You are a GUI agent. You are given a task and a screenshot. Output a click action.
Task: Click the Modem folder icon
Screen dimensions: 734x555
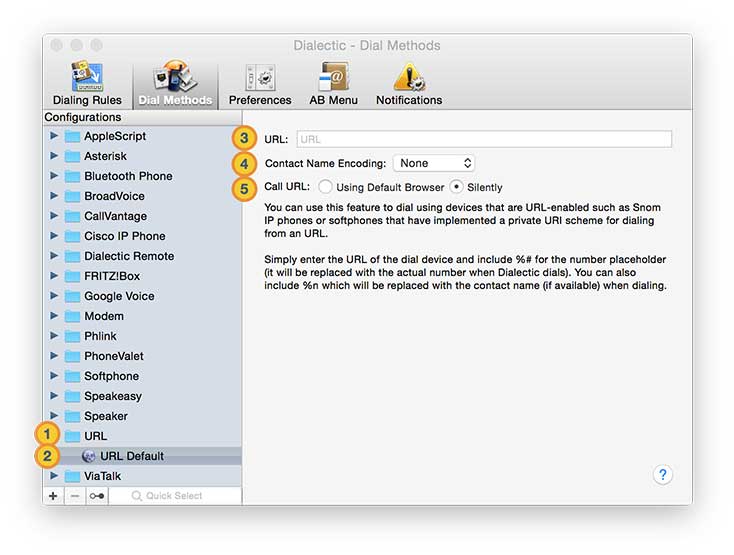pos(72,316)
